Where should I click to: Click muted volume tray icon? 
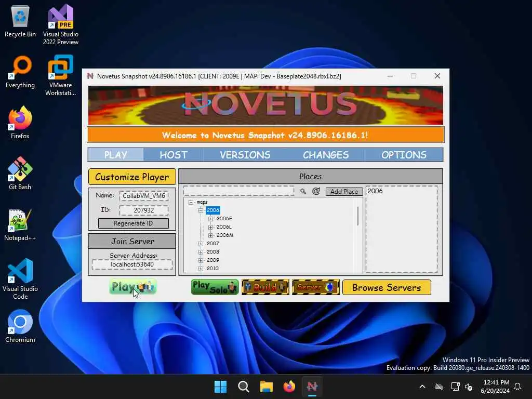[469, 387]
